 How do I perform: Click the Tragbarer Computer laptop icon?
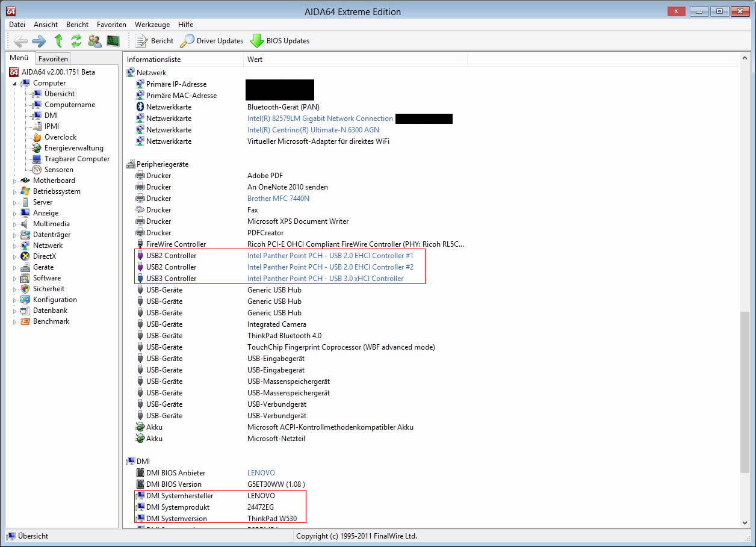(x=37, y=159)
